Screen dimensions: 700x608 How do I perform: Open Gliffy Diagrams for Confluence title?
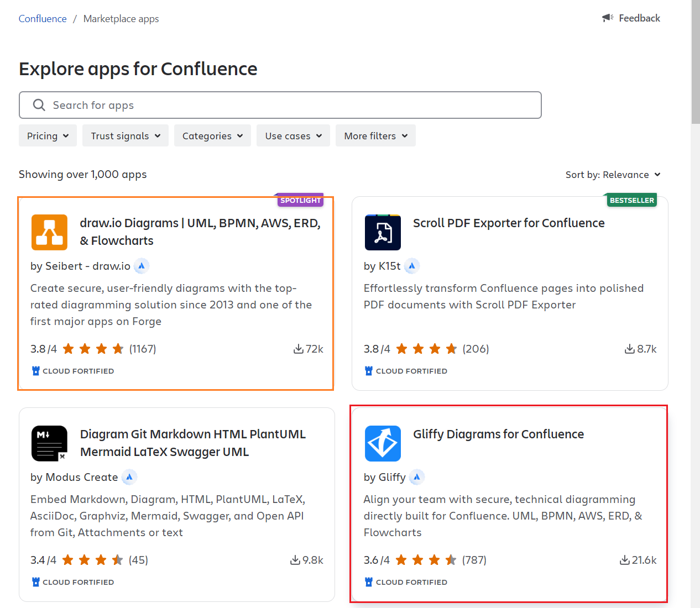[x=498, y=434]
